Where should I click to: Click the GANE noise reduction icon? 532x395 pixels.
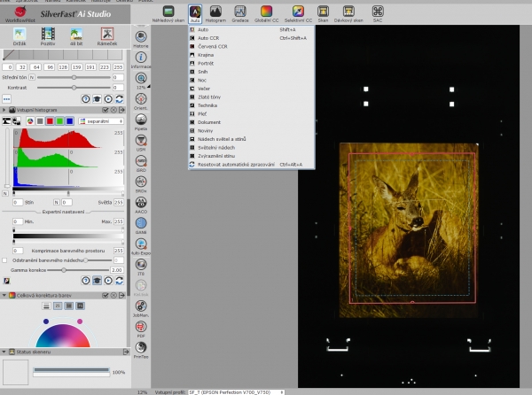(141, 225)
